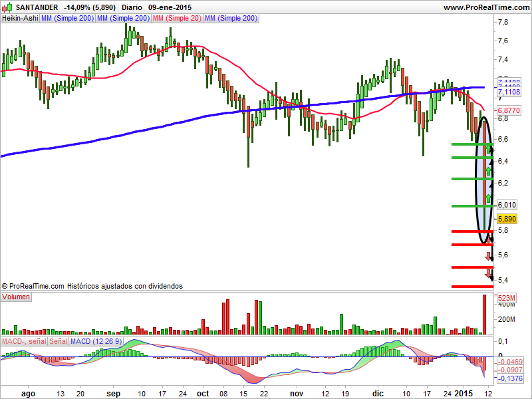Click the 'ago' month label on time axis

pyautogui.click(x=28, y=394)
